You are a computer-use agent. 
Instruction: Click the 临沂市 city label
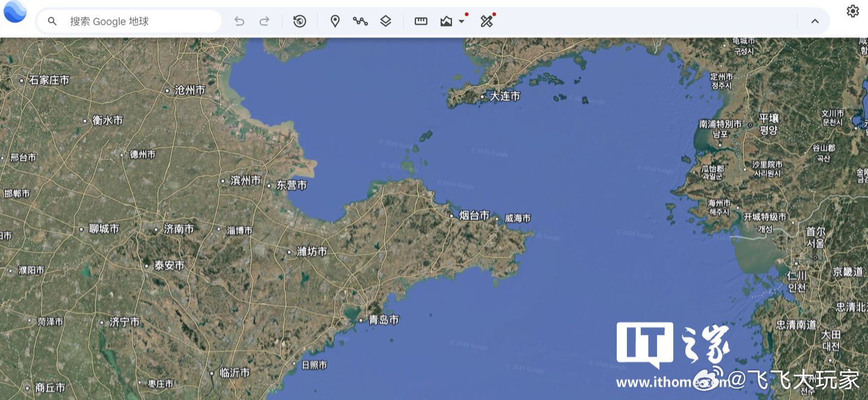tap(234, 373)
